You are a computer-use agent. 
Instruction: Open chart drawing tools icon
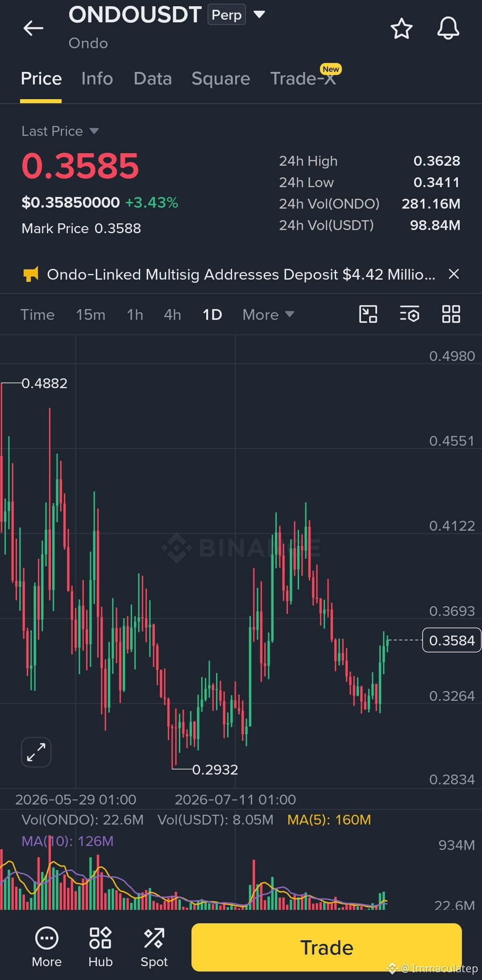click(x=368, y=314)
